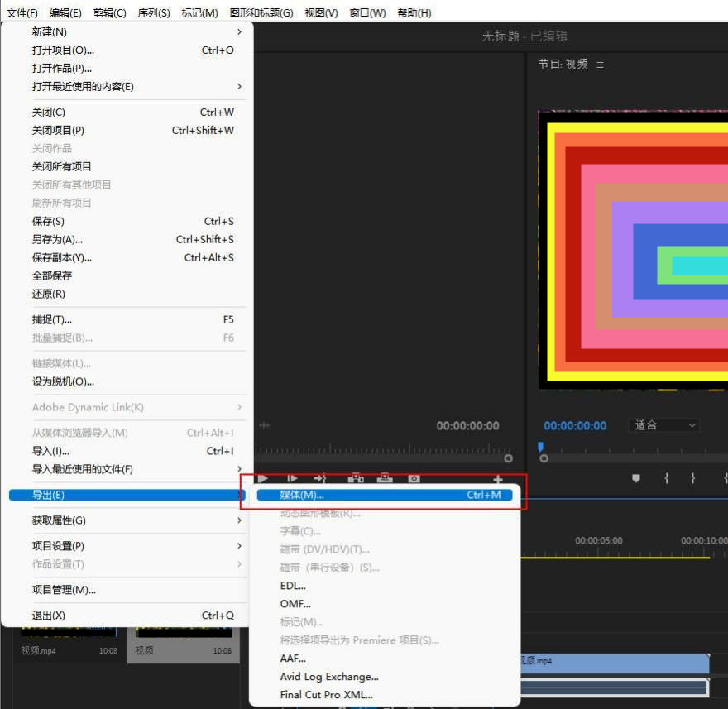Screen dimensions: 728x709
Task: Open the 编辑(E) menu in the menu bar
Action: [65, 12]
